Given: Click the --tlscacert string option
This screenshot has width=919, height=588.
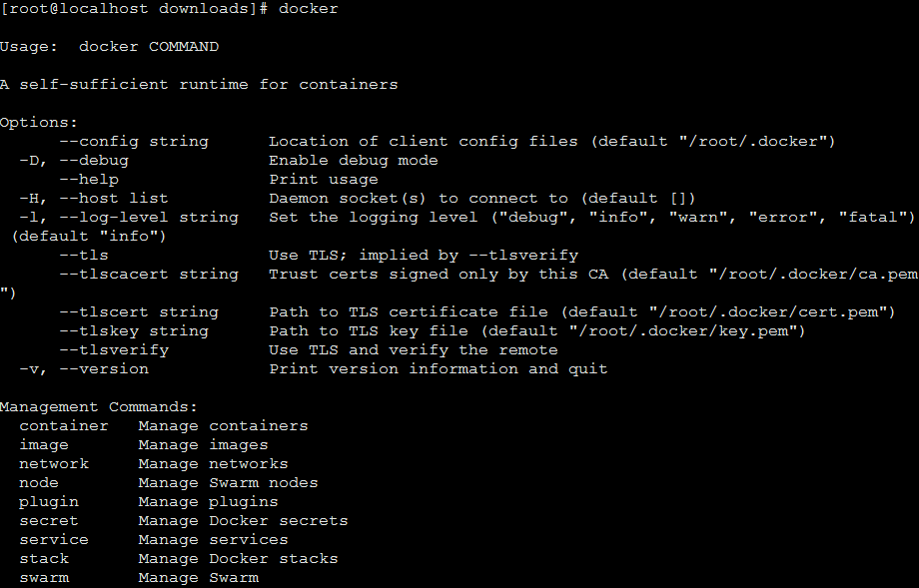Looking at the screenshot, I should pyautogui.click(x=149, y=275).
